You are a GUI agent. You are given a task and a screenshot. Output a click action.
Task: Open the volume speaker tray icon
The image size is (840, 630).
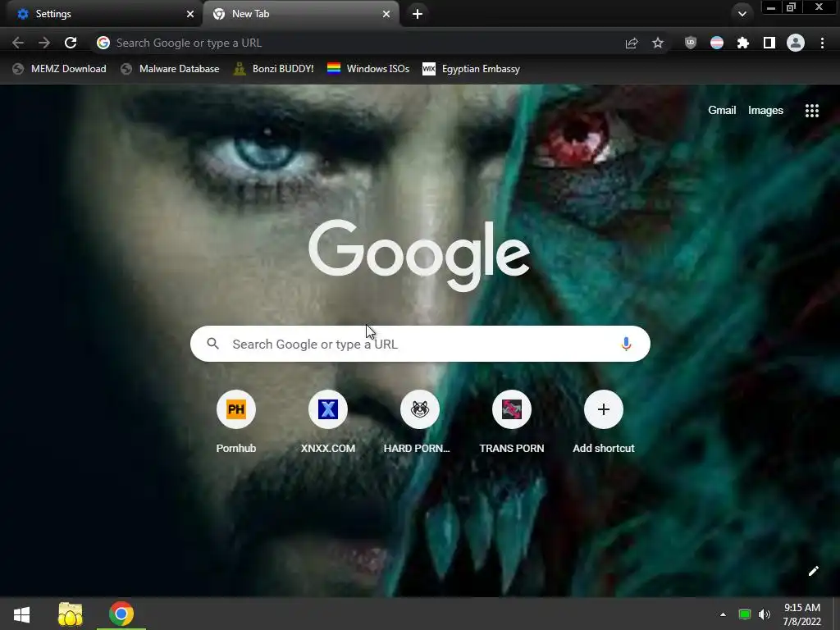tap(765, 614)
